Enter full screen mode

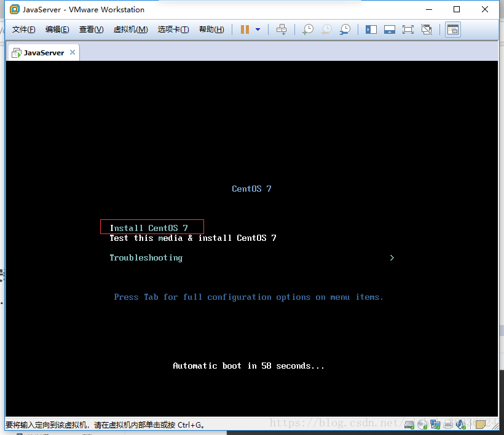tap(408, 29)
